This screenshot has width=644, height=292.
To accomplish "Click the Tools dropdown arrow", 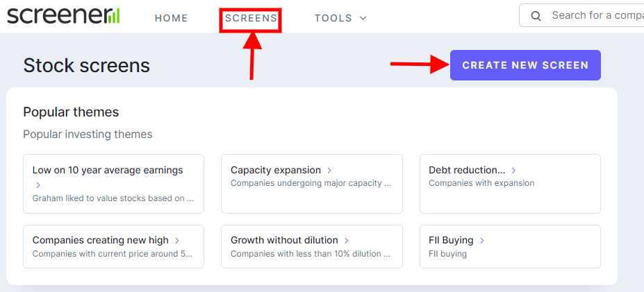I will click(363, 18).
